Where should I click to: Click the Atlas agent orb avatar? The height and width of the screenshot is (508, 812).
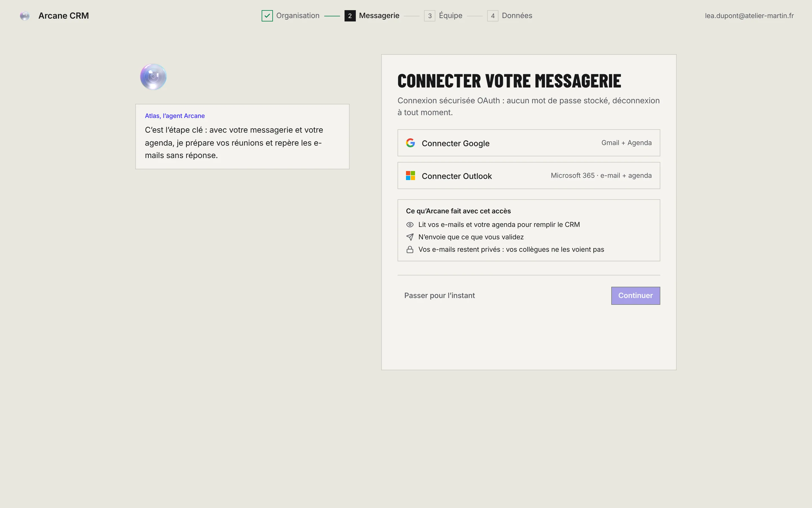(153, 76)
